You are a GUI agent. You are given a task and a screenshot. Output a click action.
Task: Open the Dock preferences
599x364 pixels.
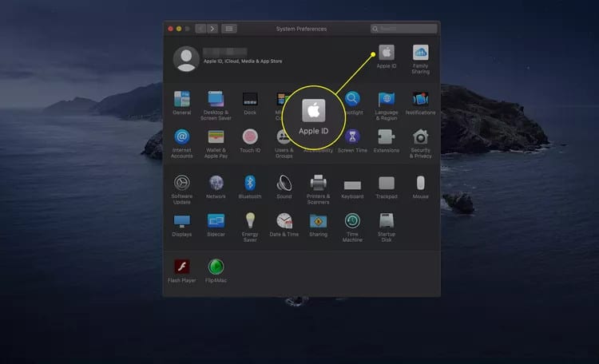coord(250,99)
